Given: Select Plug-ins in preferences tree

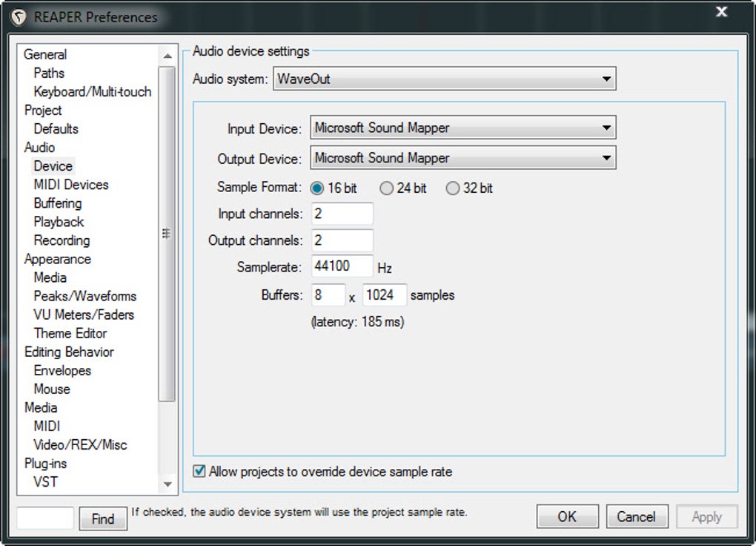Looking at the screenshot, I should click(x=46, y=464).
